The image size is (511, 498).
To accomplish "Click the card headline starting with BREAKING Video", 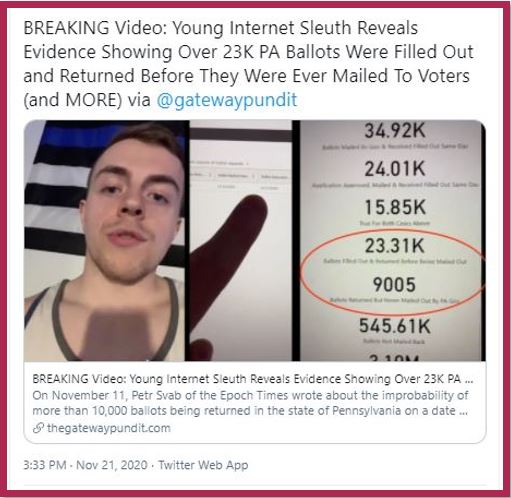I will (253, 379).
